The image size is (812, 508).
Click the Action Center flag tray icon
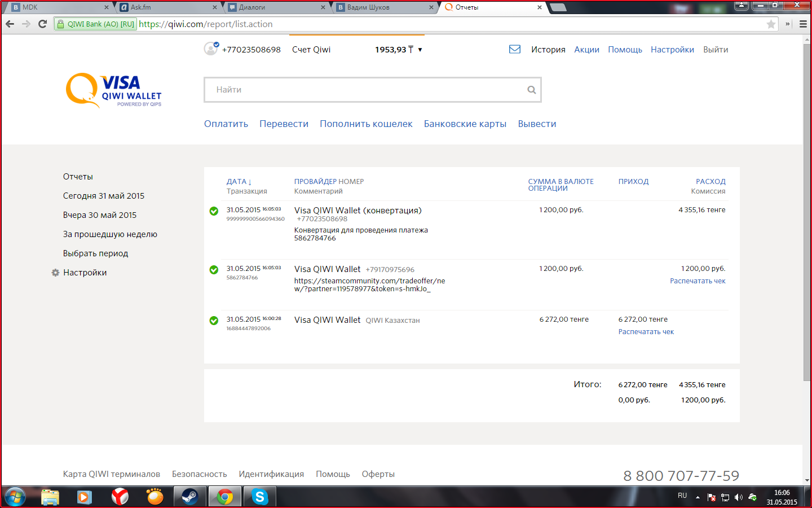(x=712, y=497)
